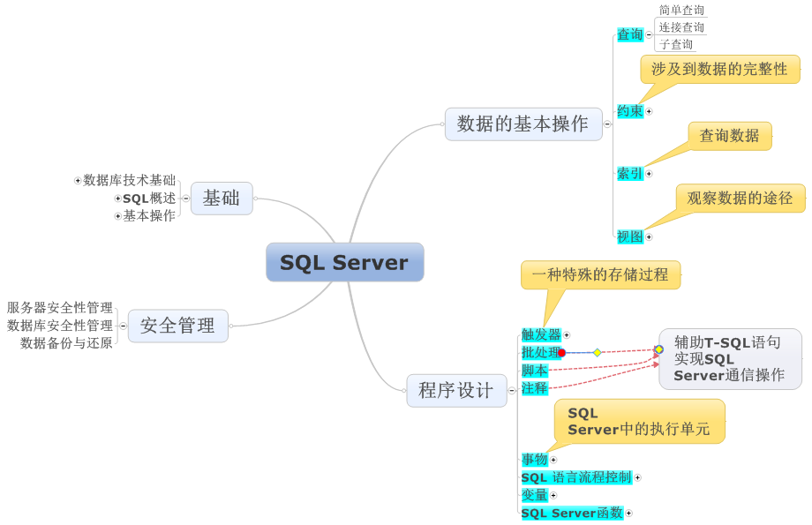Select the 一种特殊的存储过程 callout
Image resolution: width=812 pixels, height=525 pixels.
[x=599, y=275]
